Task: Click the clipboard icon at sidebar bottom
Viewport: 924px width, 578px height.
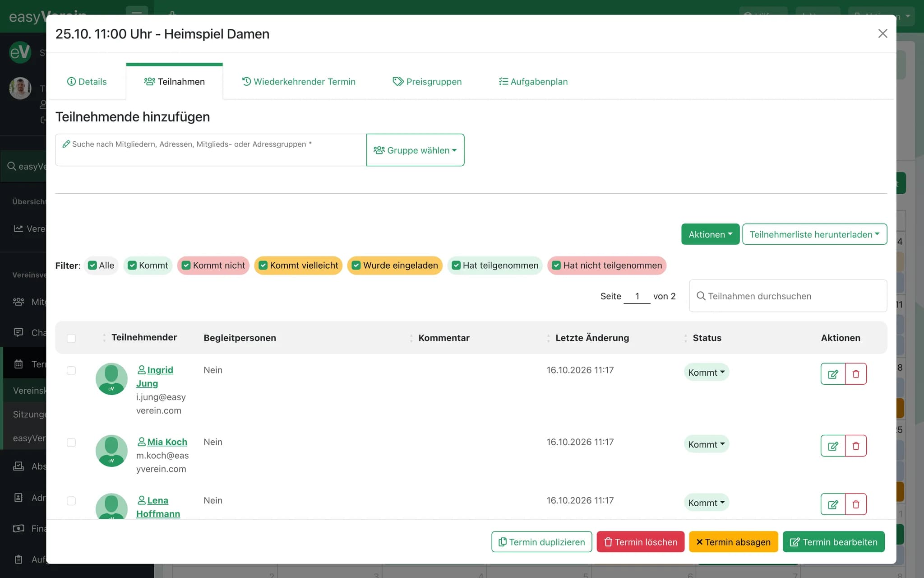Action: click(x=18, y=559)
